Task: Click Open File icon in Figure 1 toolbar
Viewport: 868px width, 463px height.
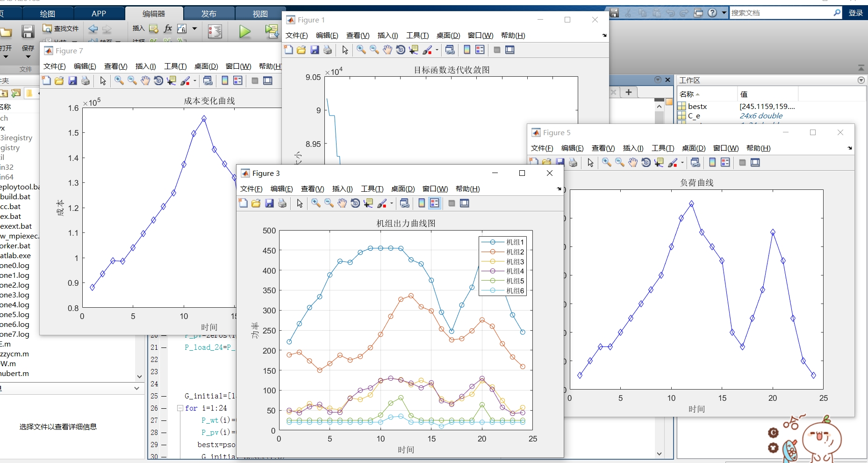Action: 301,50
